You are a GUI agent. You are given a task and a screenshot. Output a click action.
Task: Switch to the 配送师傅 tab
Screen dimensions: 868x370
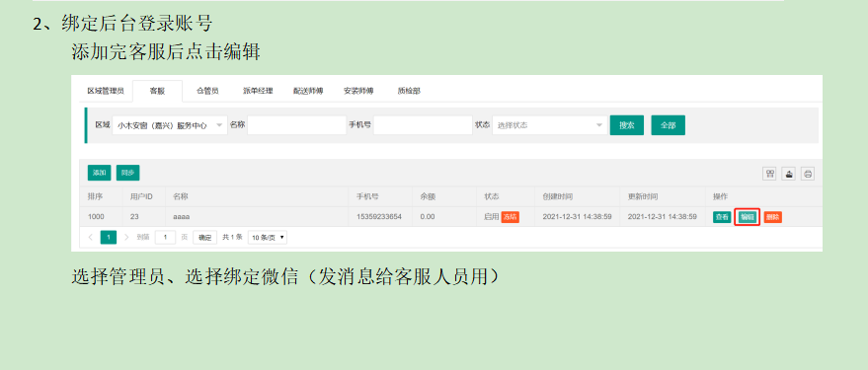coord(308,91)
